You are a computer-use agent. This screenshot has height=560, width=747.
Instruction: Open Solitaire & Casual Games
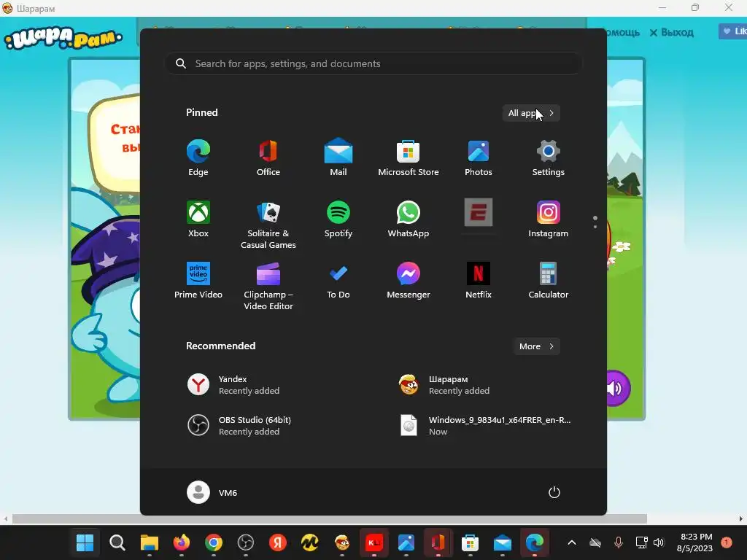tap(268, 225)
